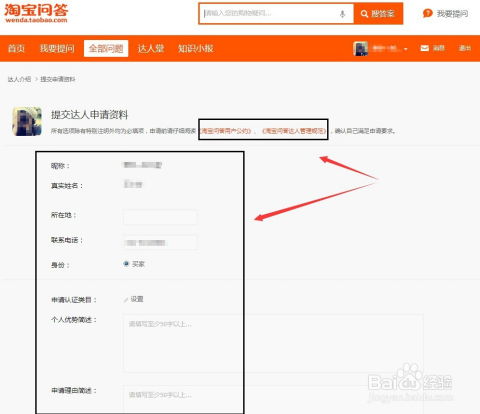
Task: Click the microphone voice search icon
Action: pos(342,14)
